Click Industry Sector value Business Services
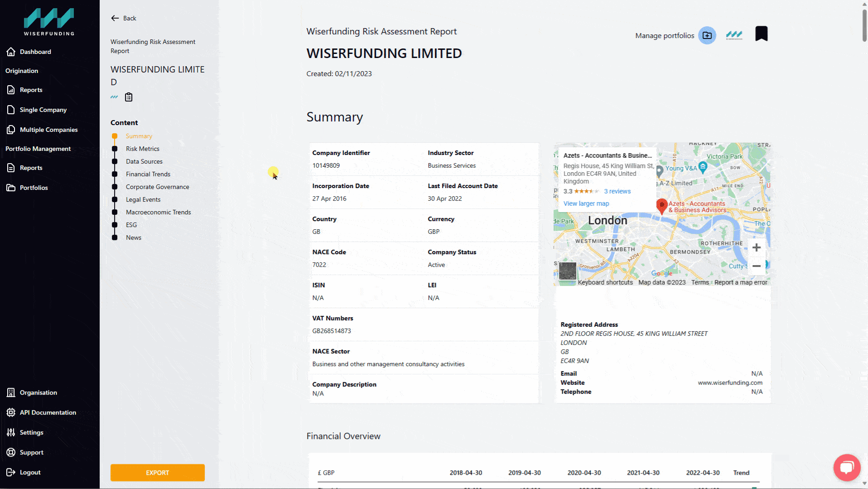The width and height of the screenshot is (868, 489). [452, 165]
